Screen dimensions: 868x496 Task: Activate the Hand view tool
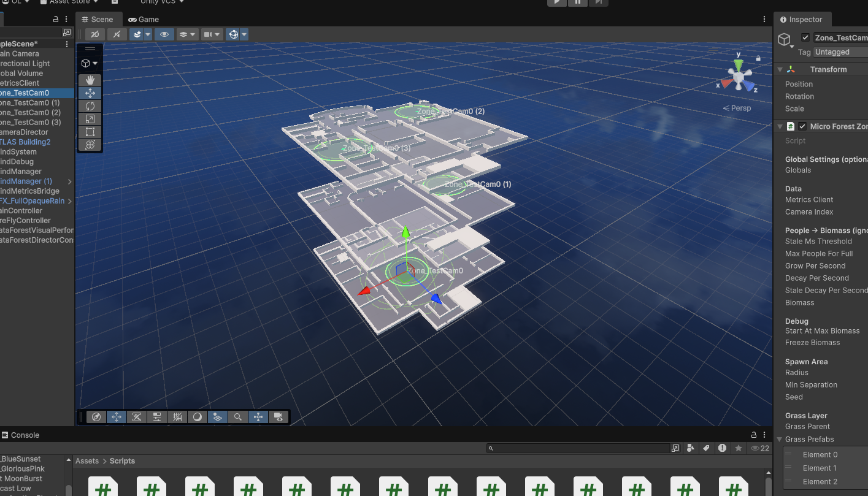(90, 80)
